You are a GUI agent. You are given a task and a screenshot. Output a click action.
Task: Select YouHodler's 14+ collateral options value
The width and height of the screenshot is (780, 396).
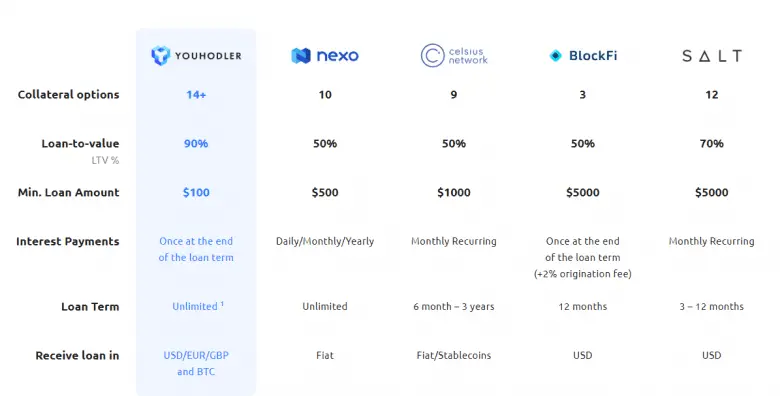(196, 95)
